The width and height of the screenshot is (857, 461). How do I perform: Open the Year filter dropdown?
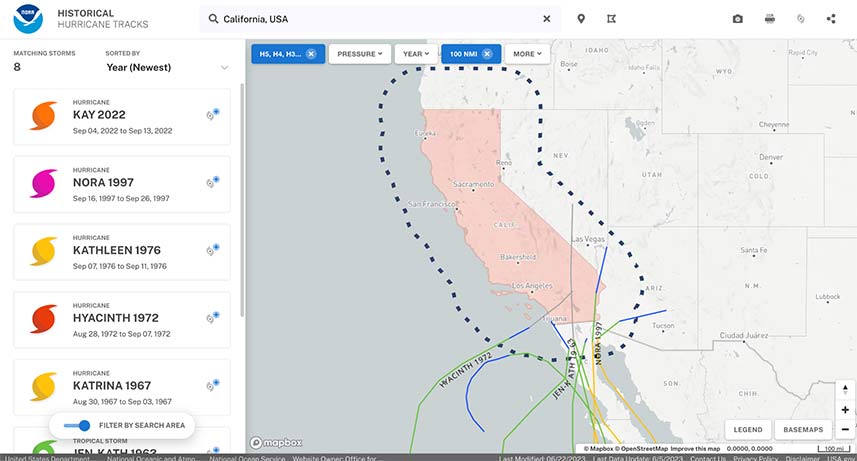(x=416, y=54)
